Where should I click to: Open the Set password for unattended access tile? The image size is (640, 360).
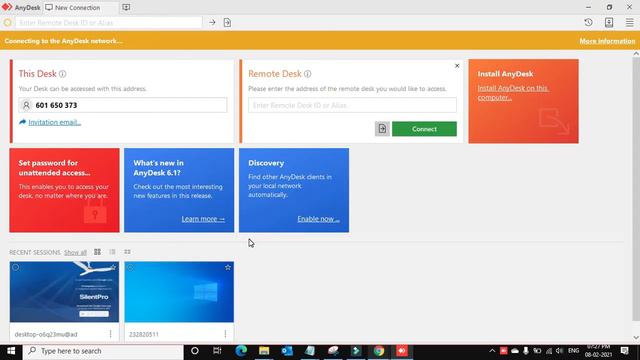coord(64,190)
